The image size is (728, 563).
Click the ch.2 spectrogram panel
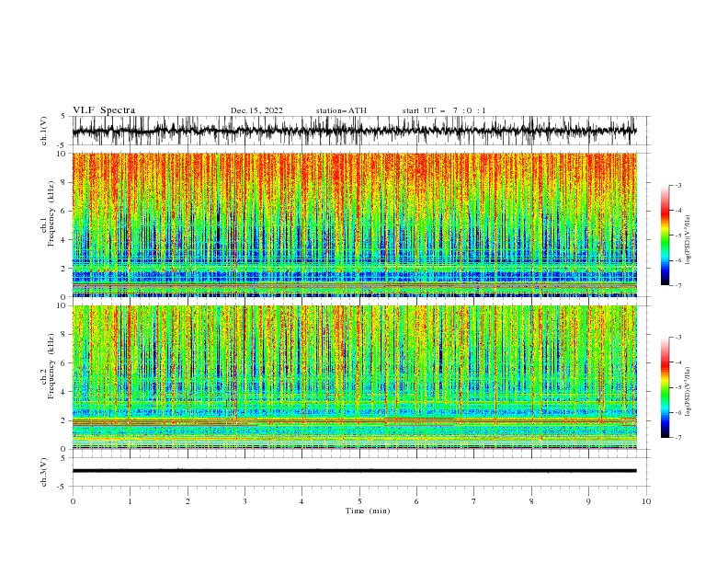pos(354,377)
